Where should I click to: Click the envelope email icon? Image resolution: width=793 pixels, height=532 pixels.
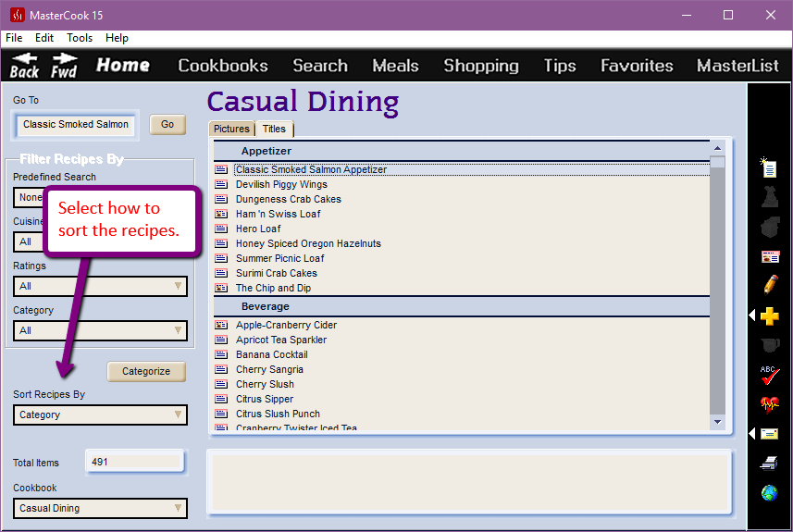pos(769,434)
